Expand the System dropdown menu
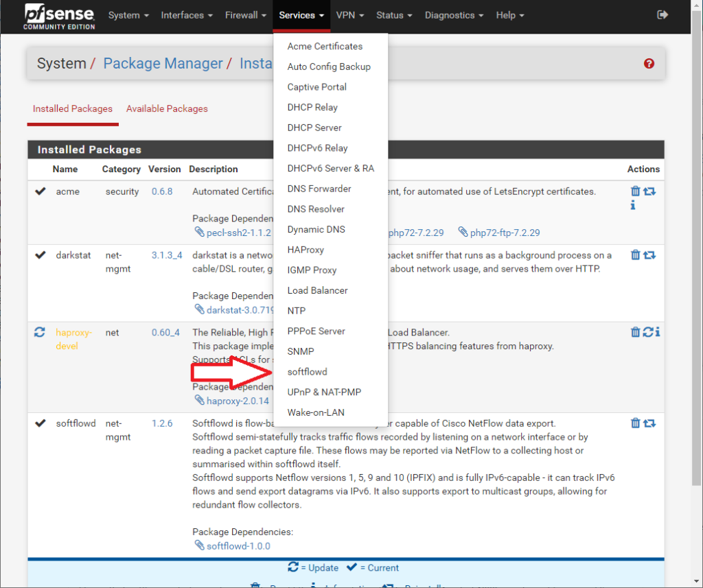 [x=128, y=15]
